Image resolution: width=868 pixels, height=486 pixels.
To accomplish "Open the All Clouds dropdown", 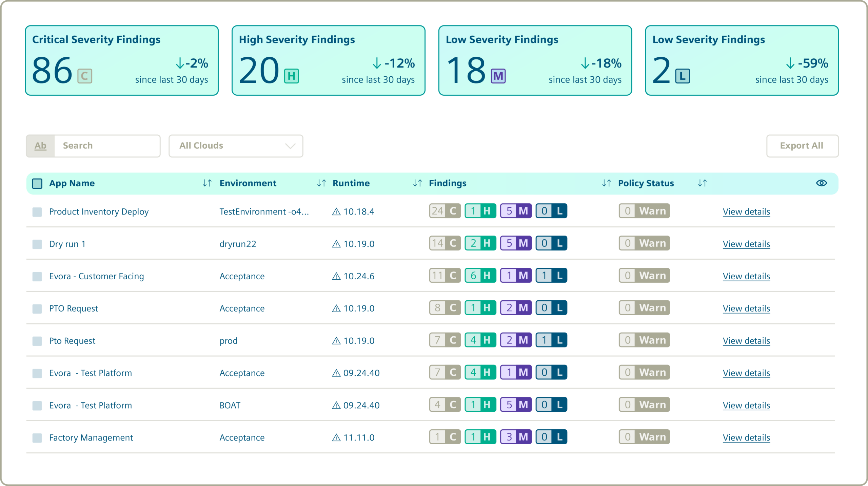I will point(236,146).
